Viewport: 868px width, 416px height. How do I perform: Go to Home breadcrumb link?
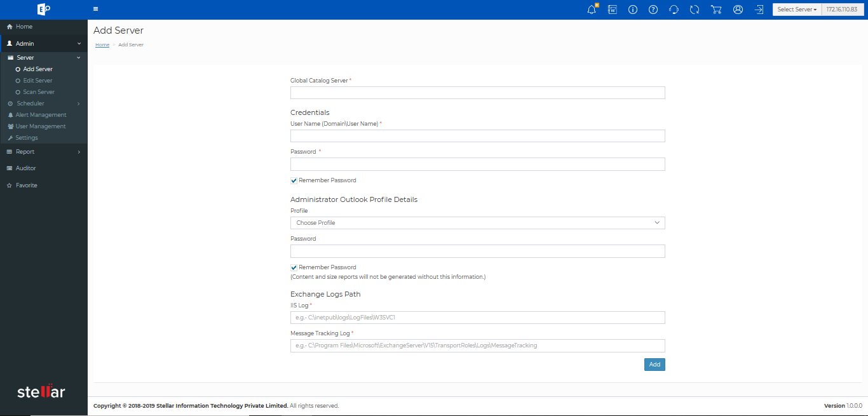click(x=102, y=45)
